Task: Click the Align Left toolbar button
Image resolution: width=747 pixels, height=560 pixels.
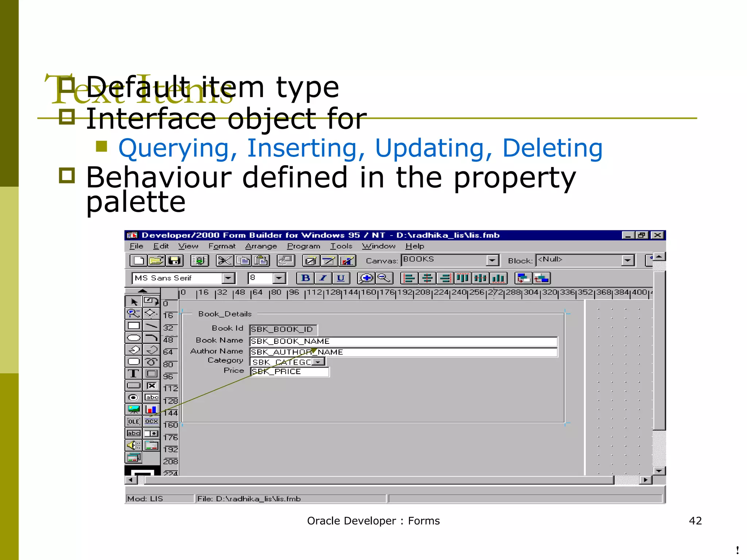Action: pos(409,278)
